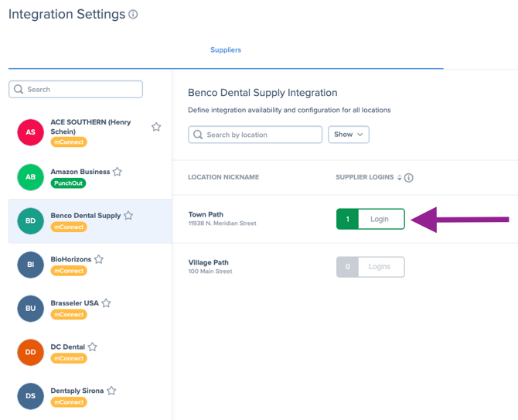Click the magnifier in supplier search box
Screen dimensions: 518x420
[19, 89]
